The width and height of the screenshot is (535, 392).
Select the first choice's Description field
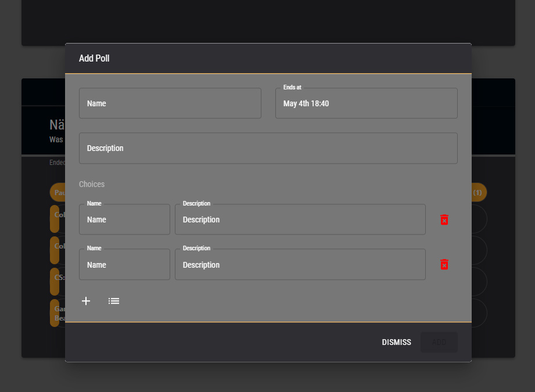point(300,220)
